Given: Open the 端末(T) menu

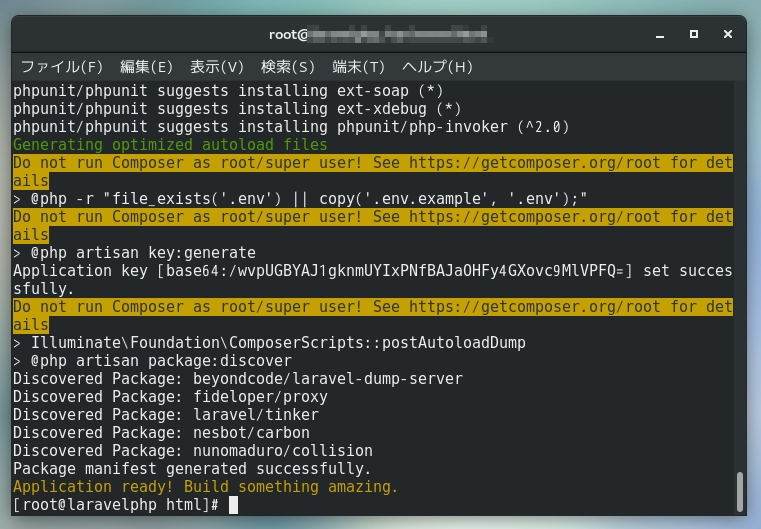Looking at the screenshot, I should pos(358,66).
